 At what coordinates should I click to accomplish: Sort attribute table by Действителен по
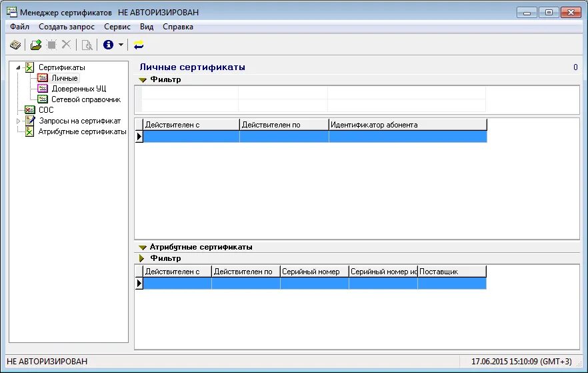tap(245, 272)
